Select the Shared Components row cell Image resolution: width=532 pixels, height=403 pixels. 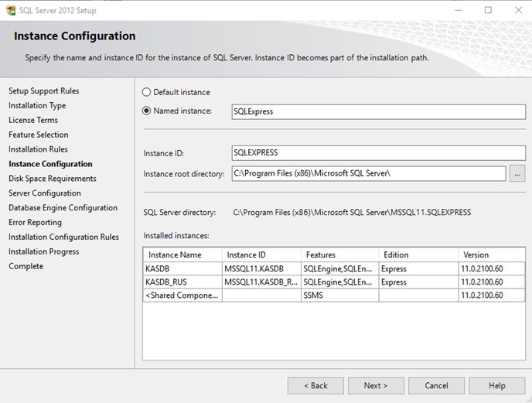[182, 295]
